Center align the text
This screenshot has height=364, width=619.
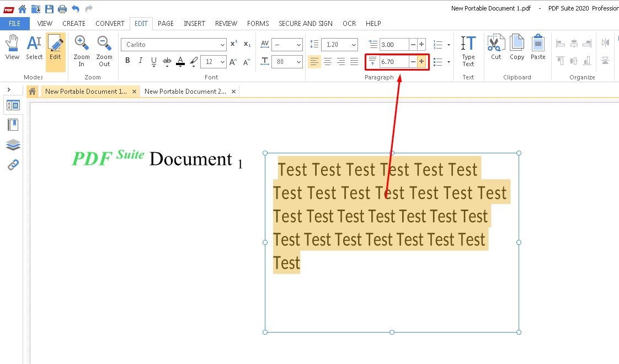pyautogui.click(x=328, y=62)
